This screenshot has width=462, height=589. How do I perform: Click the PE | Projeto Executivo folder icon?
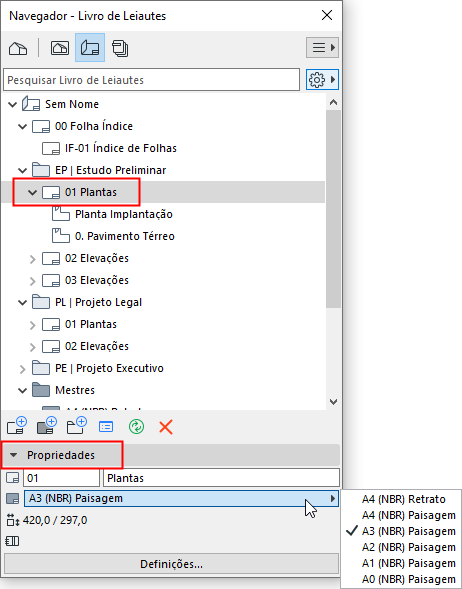(41, 369)
